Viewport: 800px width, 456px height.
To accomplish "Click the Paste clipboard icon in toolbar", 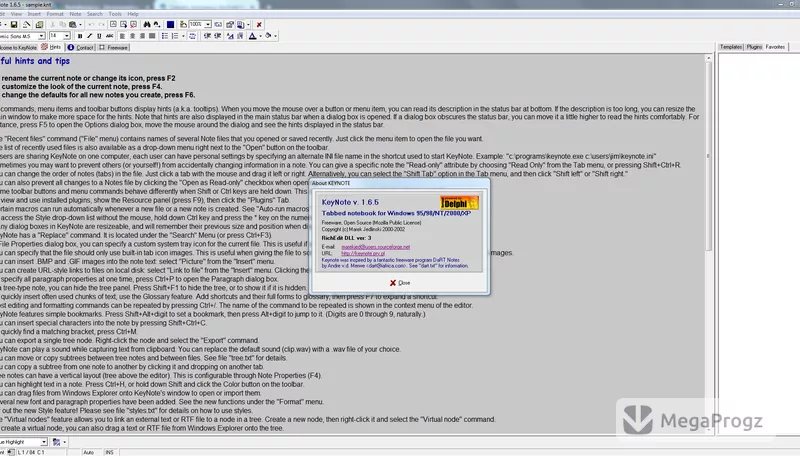I will pos(72,24).
